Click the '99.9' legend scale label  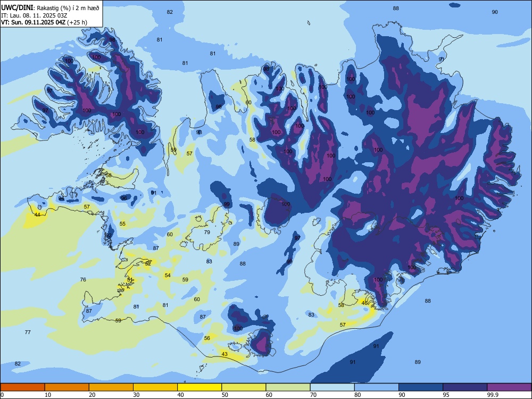pos(493,395)
